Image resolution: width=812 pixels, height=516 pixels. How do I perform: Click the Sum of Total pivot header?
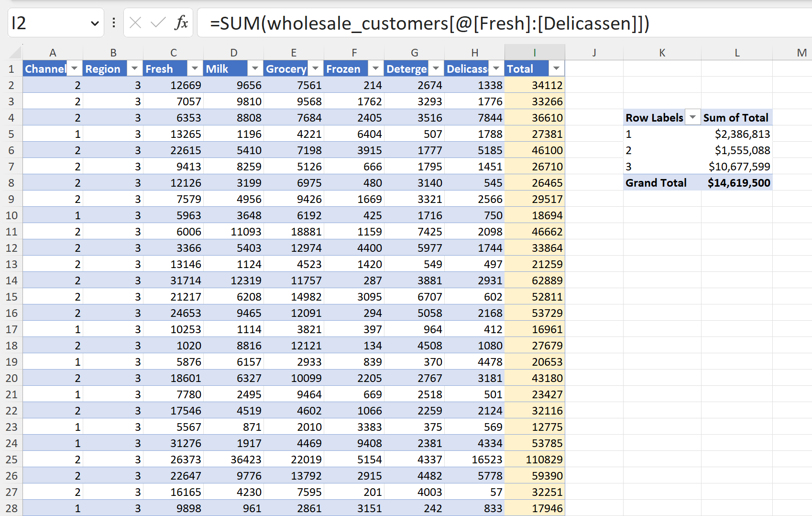tap(736, 118)
